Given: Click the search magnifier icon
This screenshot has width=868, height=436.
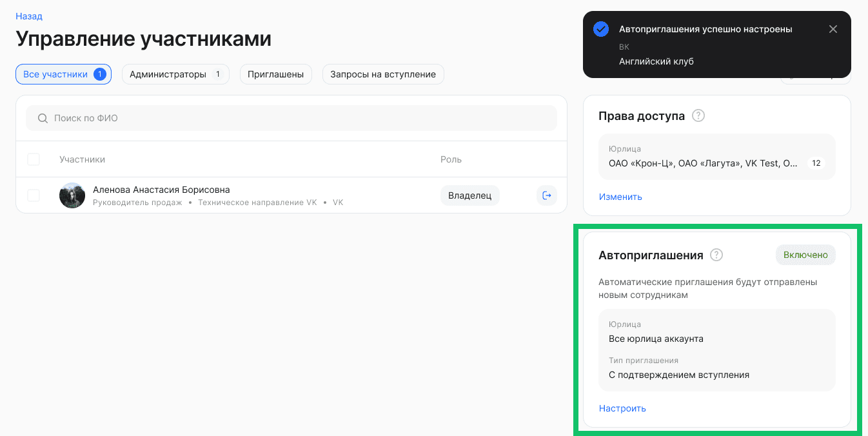Looking at the screenshot, I should pyautogui.click(x=42, y=118).
